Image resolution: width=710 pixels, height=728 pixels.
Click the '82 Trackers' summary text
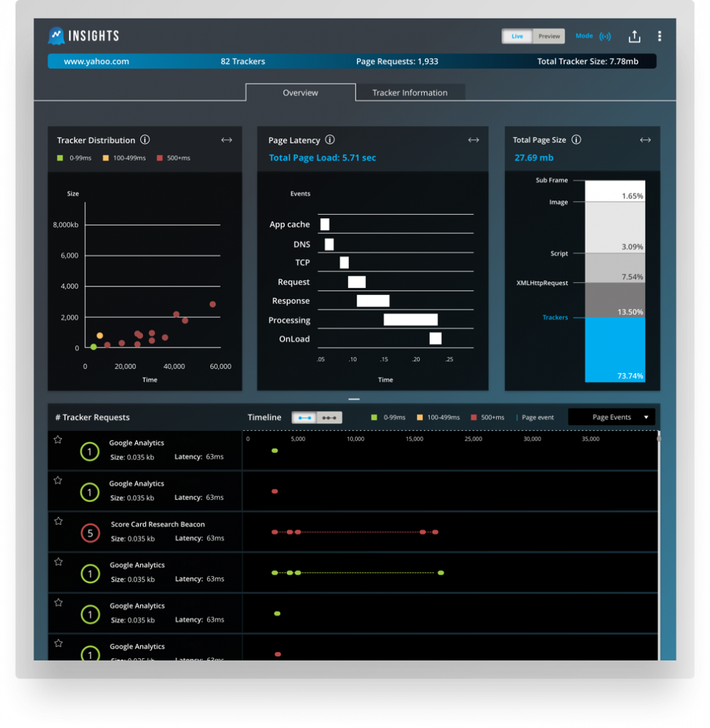tap(243, 61)
